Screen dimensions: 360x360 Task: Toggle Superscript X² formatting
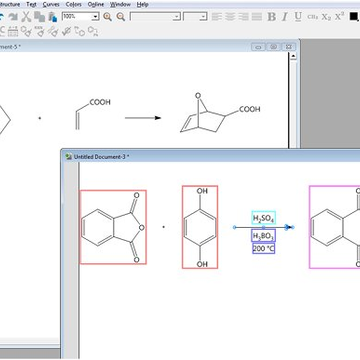(x=339, y=16)
